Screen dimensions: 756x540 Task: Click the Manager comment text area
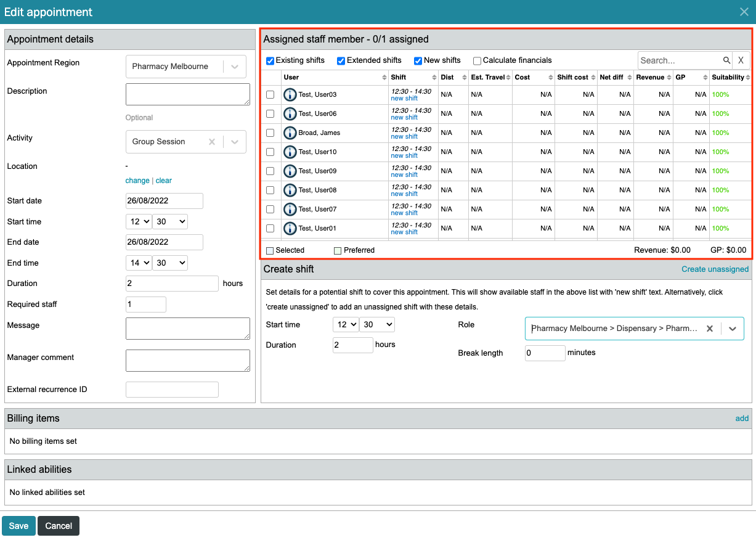188,361
